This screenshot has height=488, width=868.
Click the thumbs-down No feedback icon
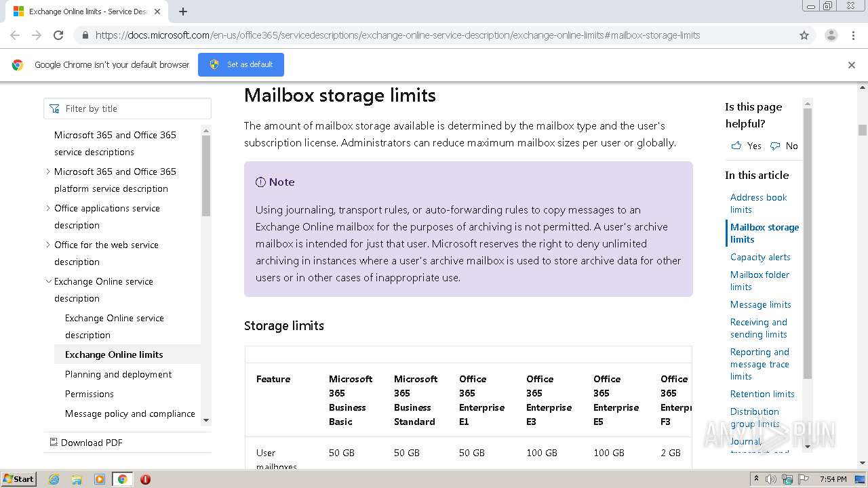(775, 146)
